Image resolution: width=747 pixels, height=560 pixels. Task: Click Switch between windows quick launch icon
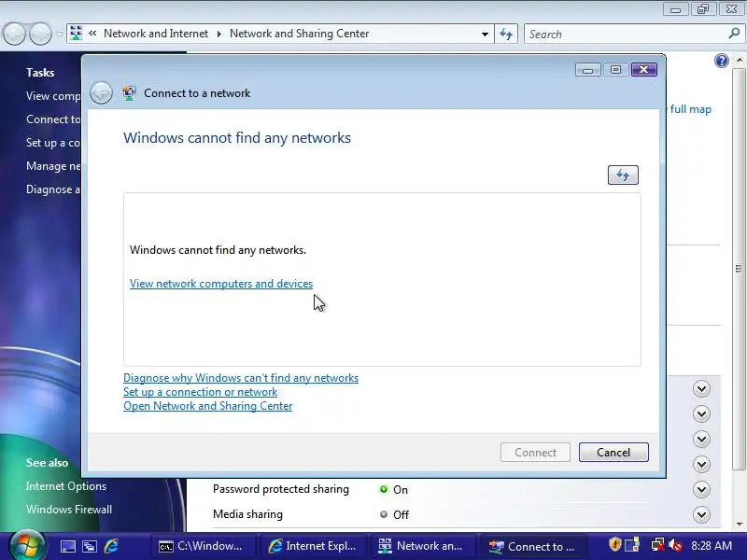pos(90,546)
